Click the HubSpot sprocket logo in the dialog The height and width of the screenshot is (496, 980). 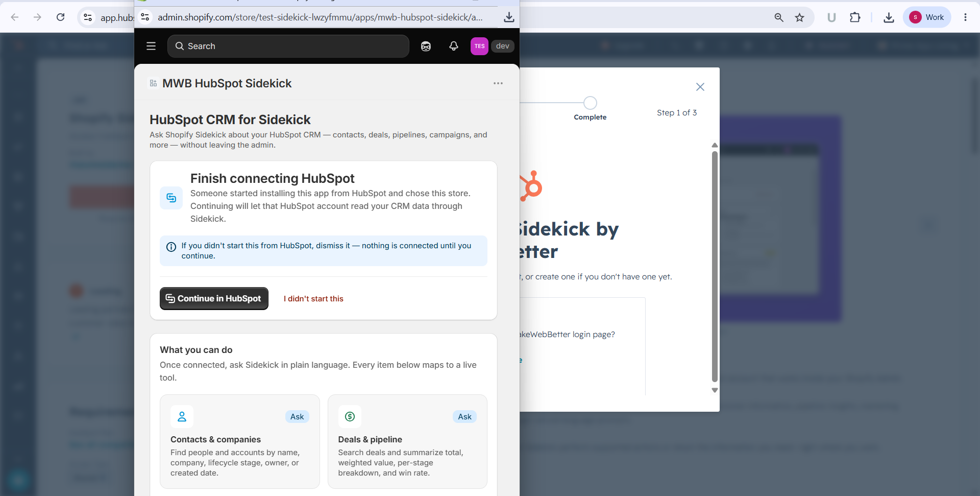click(531, 185)
